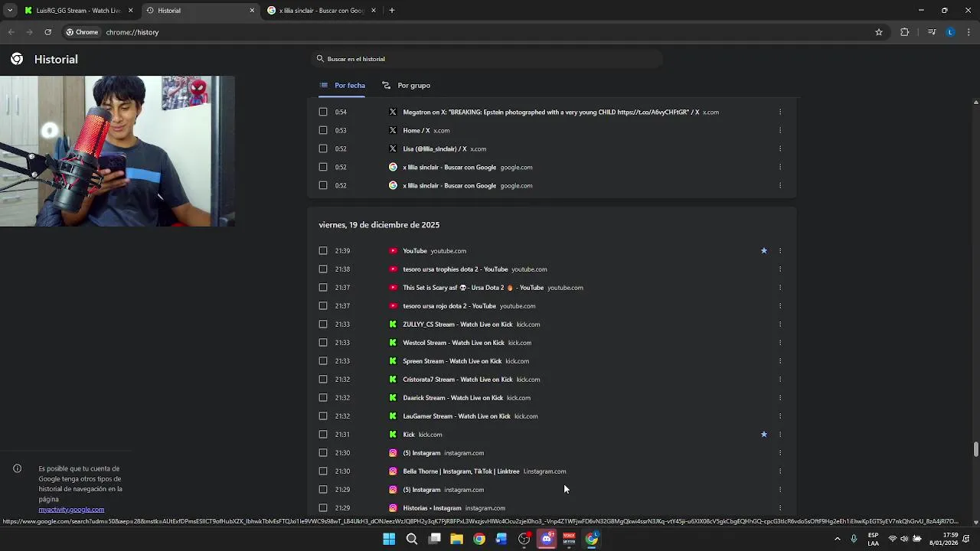Open Windows taskbar search
Viewport: 980px width, 551px height.
(411, 539)
